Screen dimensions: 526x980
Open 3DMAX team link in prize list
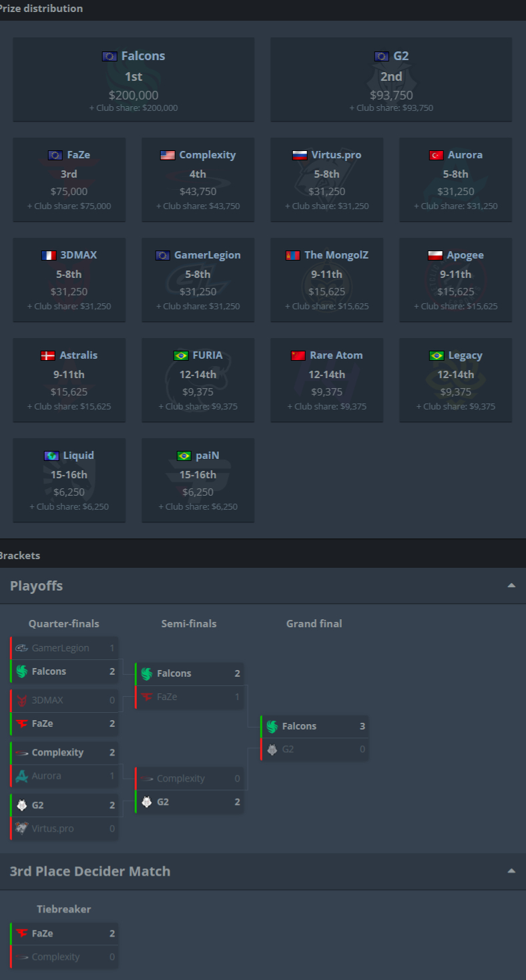(79, 255)
